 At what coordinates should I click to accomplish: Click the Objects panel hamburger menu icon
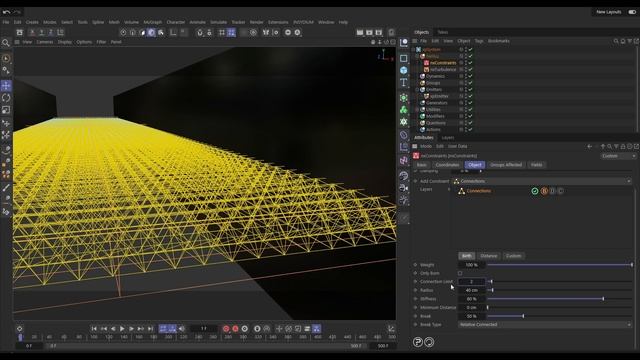tap(415, 41)
